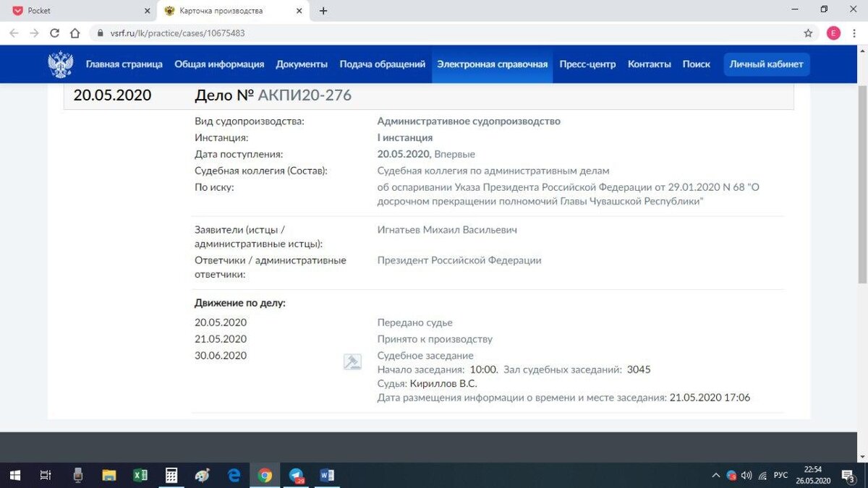Screen dimensions: 868x488
Task: Go to Главная страница
Action: [124, 64]
